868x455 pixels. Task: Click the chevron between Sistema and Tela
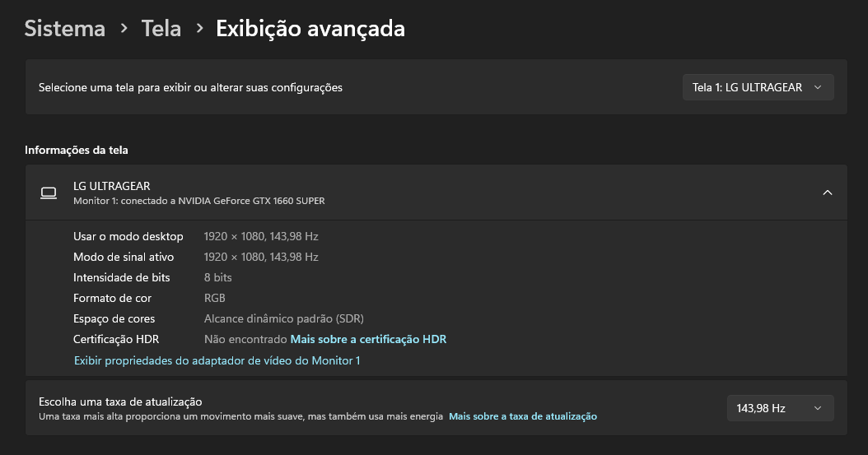[124, 28]
